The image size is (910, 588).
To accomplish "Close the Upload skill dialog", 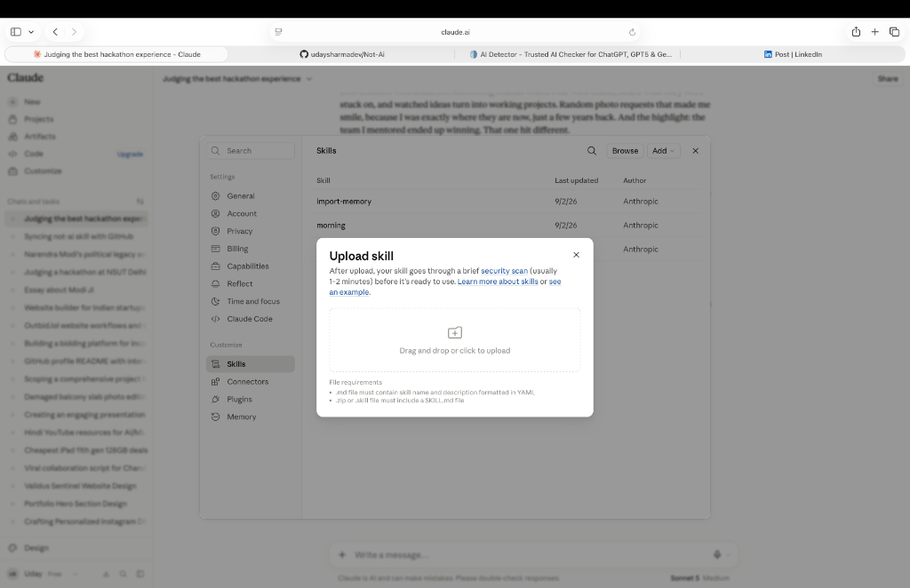I will (x=576, y=255).
